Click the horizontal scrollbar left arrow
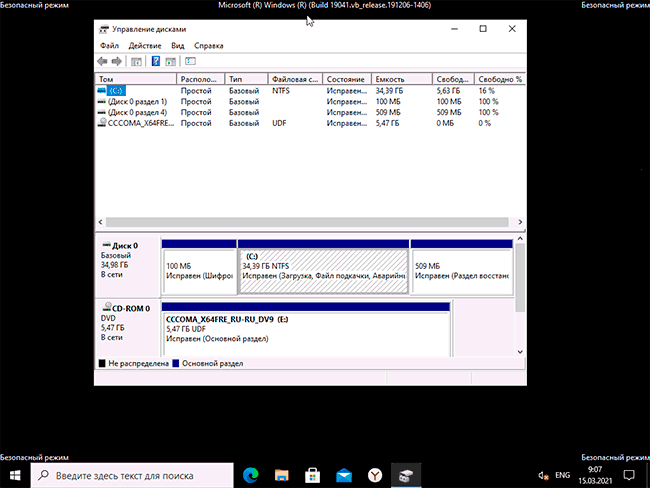The height and width of the screenshot is (488, 650). pos(100,222)
